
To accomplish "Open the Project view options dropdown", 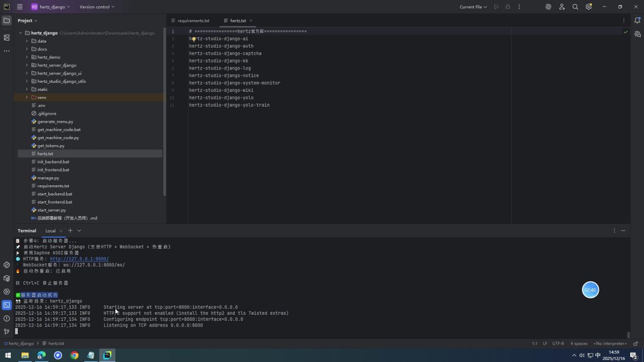I will (x=29, y=20).
